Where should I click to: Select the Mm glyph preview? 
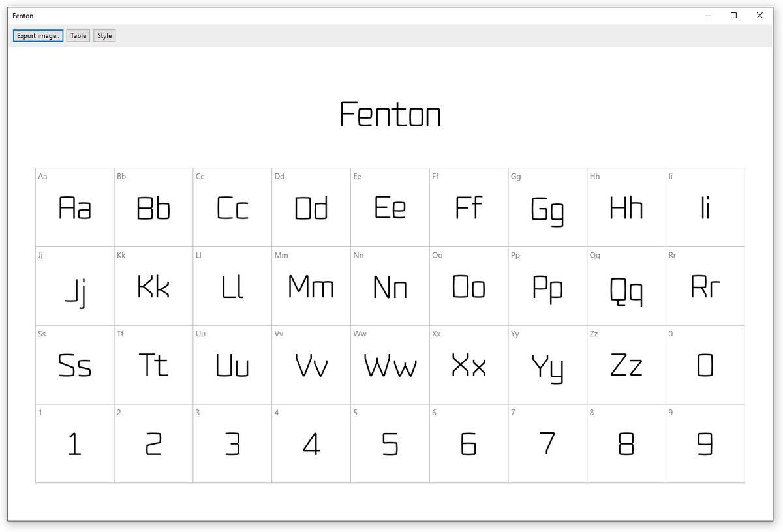311,286
